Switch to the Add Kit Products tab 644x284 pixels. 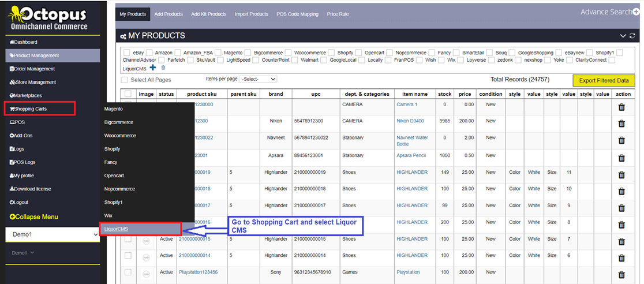209,14
